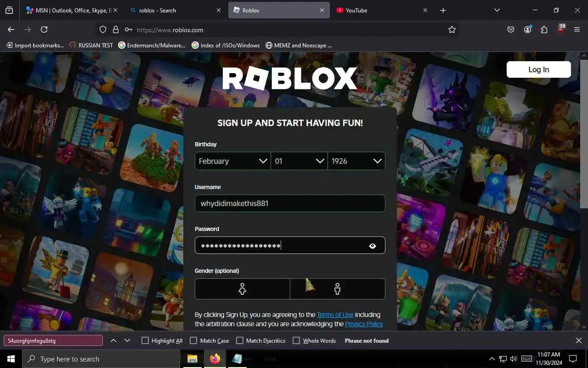Screen dimensions: 588x368
Task: Open the Privacy Policy link
Action: [x=364, y=324]
